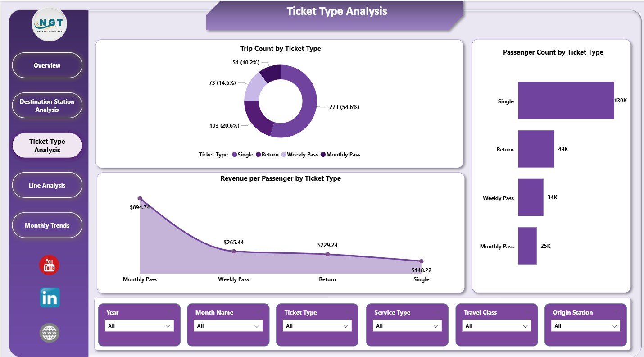Switch to Line Analysis page
Screen dimensions: 644x357
pyautogui.click(x=47, y=185)
